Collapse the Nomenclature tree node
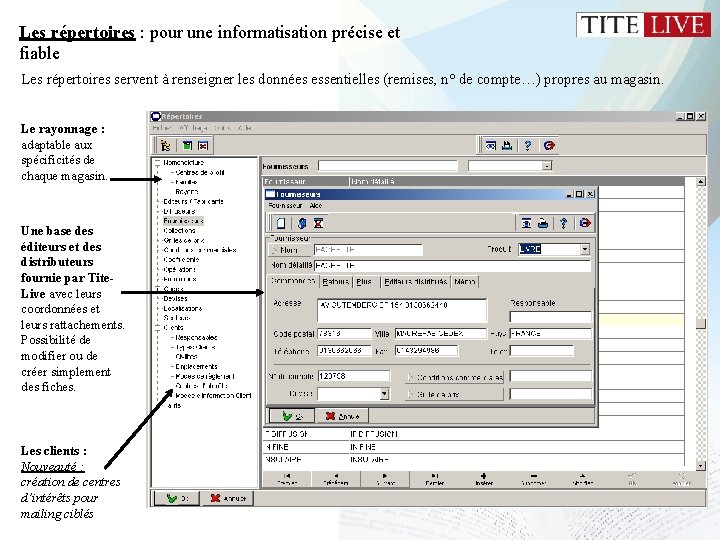This screenshot has height=540, width=720. pyautogui.click(x=158, y=162)
